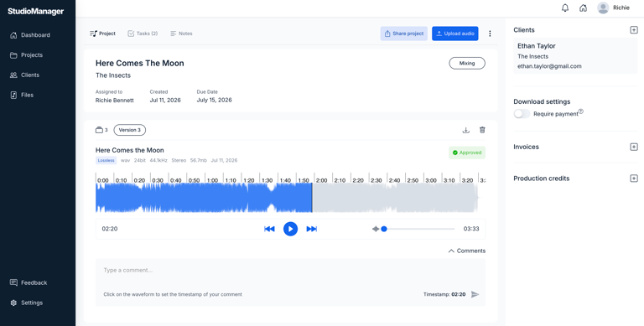This screenshot has height=326, width=644.
Task: Open Clients from the sidebar
Action: pos(24,75)
